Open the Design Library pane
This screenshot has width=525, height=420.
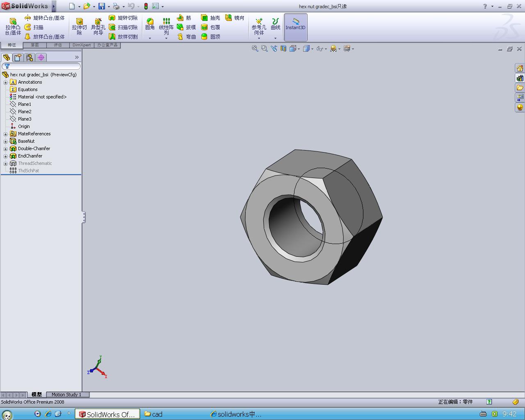pyautogui.click(x=520, y=78)
